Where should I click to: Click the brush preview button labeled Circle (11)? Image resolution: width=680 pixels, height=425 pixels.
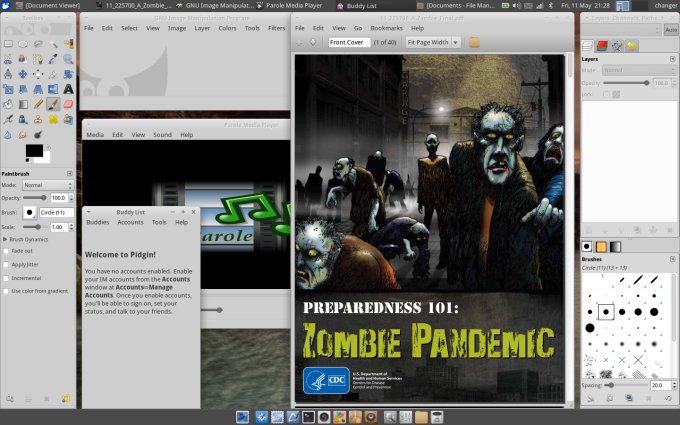(x=29, y=213)
